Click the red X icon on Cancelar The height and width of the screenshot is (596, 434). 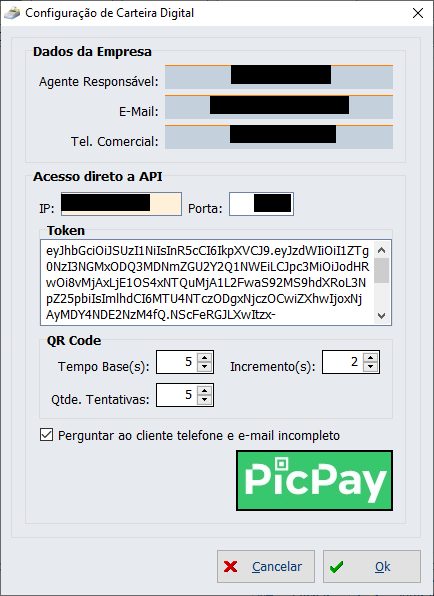pos(231,567)
